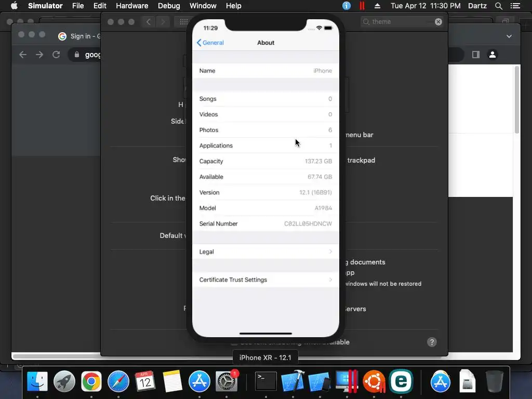Viewport: 532px width, 399px height.
Task: Click the red Parallels icon in menu bar
Action: 362,6
